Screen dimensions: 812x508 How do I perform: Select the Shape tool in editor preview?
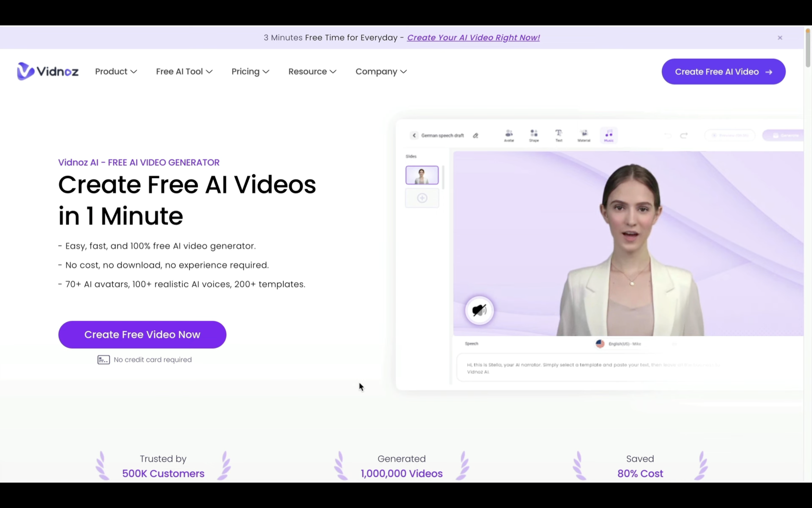534,136
